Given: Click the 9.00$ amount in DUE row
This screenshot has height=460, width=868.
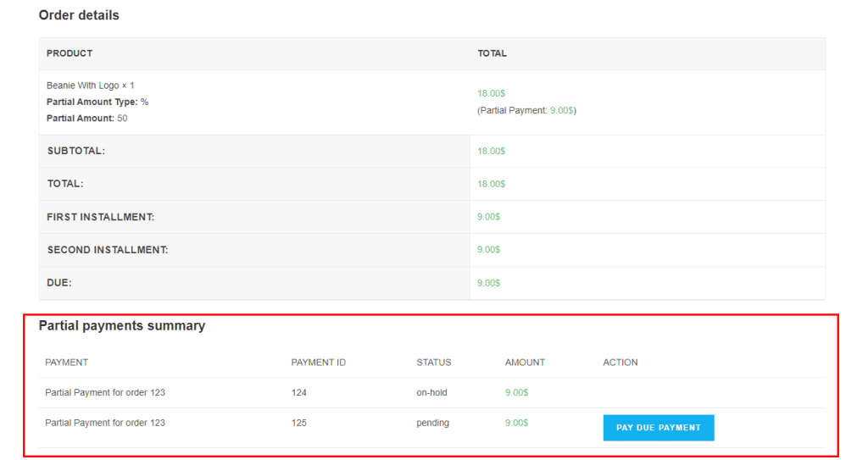Looking at the screenshot, I should click(488, 283).
